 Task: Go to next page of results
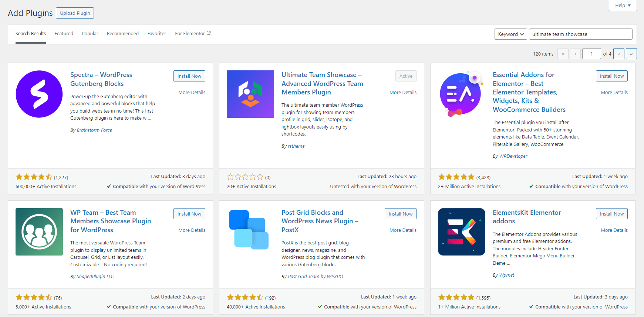coord(619,54)
